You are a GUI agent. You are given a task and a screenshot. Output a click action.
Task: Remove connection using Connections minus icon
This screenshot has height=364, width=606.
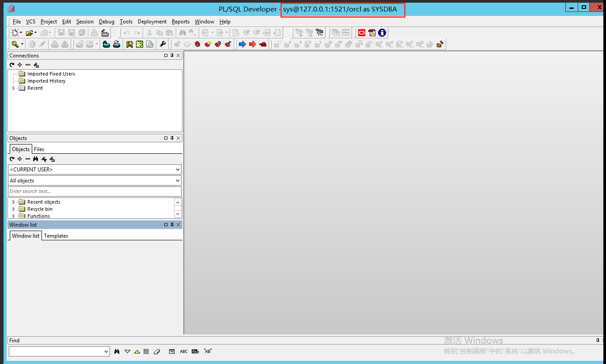pyautogui.click(x=27, y=65)
